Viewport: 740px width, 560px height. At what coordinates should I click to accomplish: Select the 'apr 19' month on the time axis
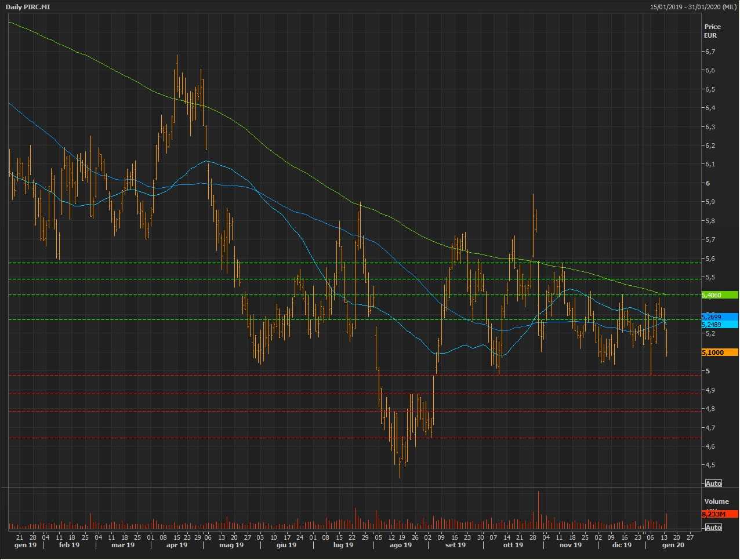(177, 545)
